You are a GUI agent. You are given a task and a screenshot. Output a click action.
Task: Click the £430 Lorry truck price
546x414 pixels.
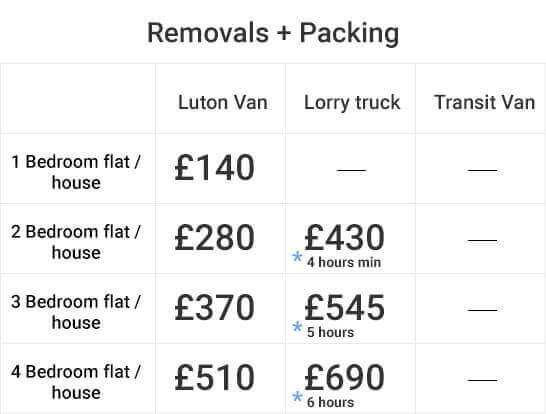pos(344,237)
